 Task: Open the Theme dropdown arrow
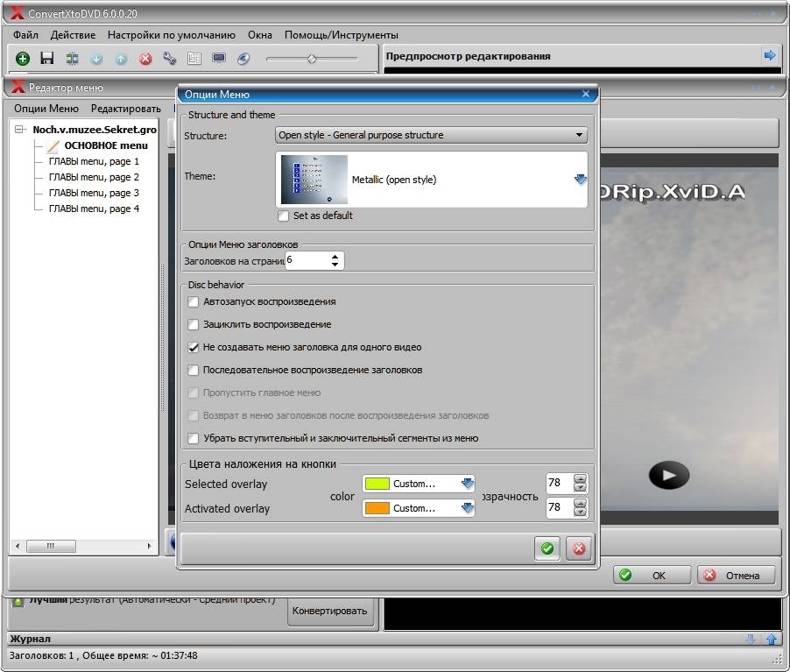click(581, 179)
